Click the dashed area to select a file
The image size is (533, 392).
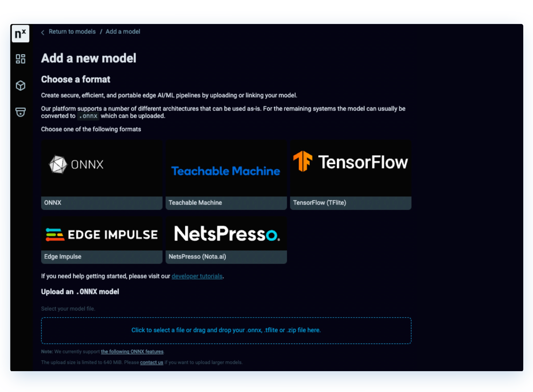[226, 330]
